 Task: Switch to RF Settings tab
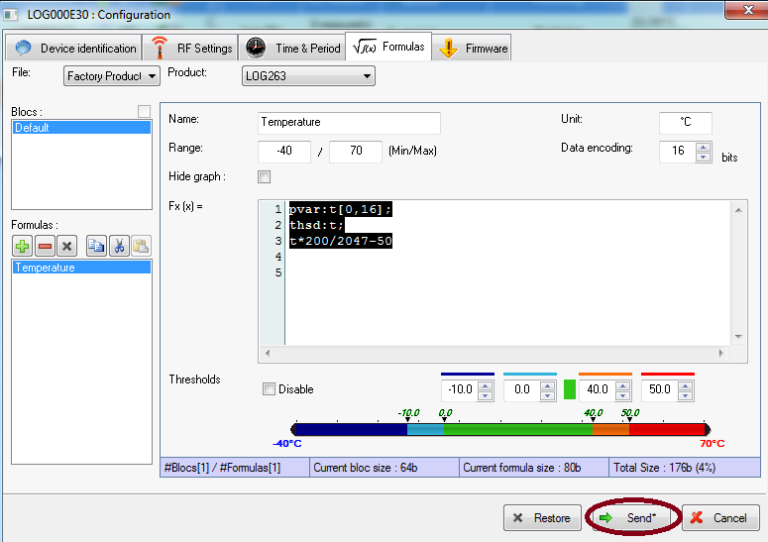point(190,47)
